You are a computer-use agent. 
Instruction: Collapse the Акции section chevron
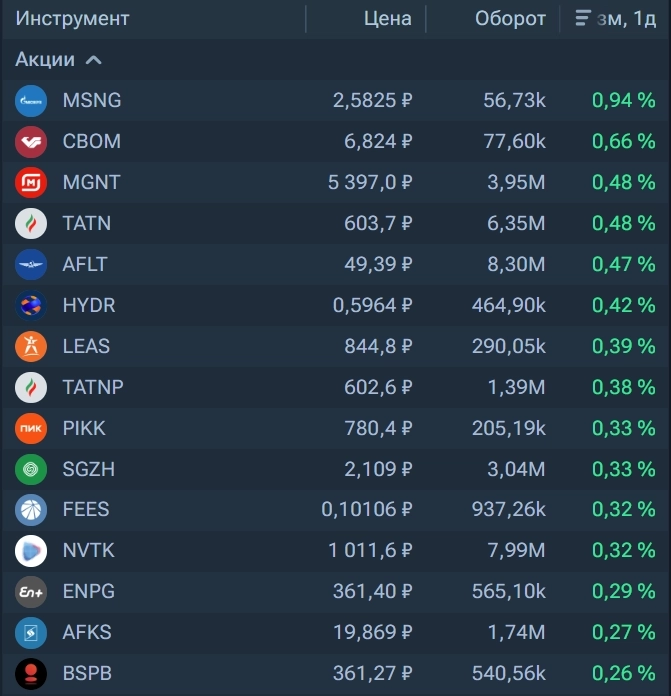tap(94, 60)
